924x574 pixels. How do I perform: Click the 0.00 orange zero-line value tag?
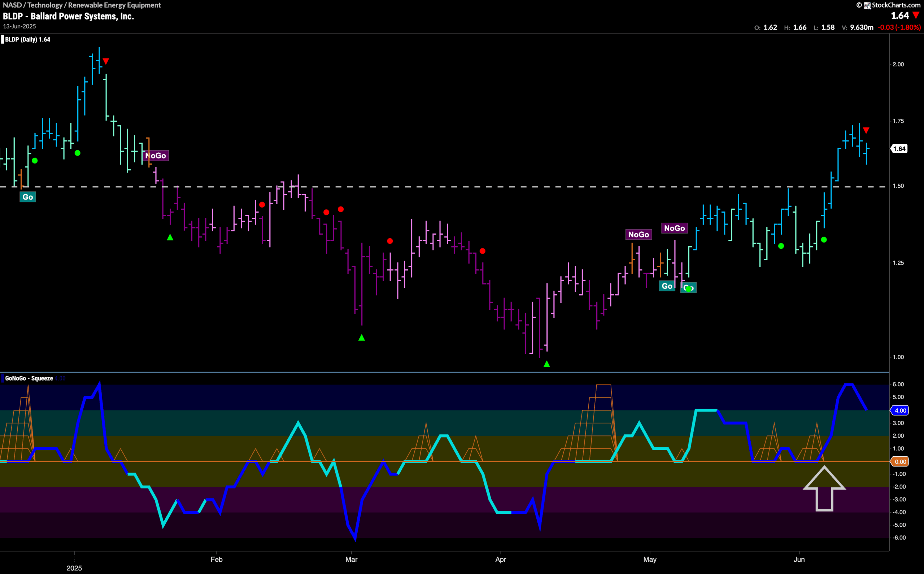[x=900, y=462]
